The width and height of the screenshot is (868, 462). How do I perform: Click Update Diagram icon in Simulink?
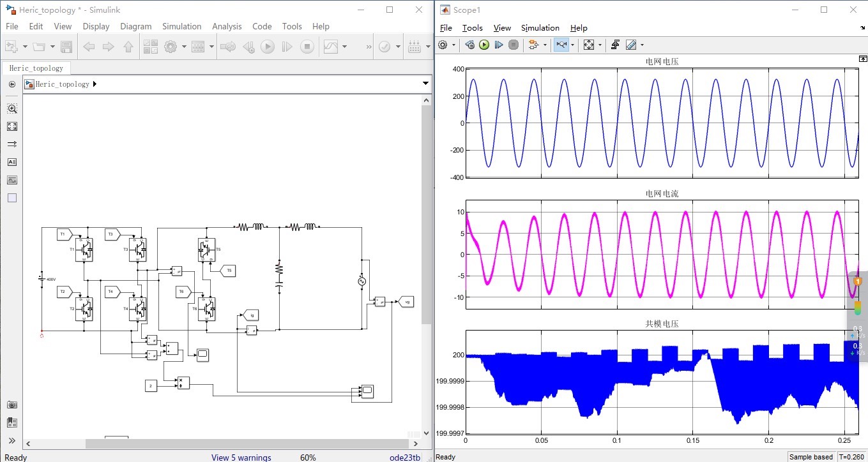pos(227,47)
